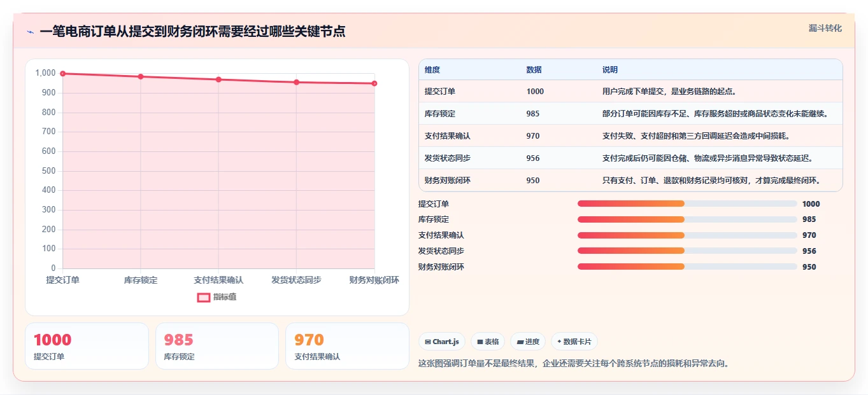Click the 950 value beside the progress bar
This screenshot has height=395, width=868.
(x=809, y=267)
